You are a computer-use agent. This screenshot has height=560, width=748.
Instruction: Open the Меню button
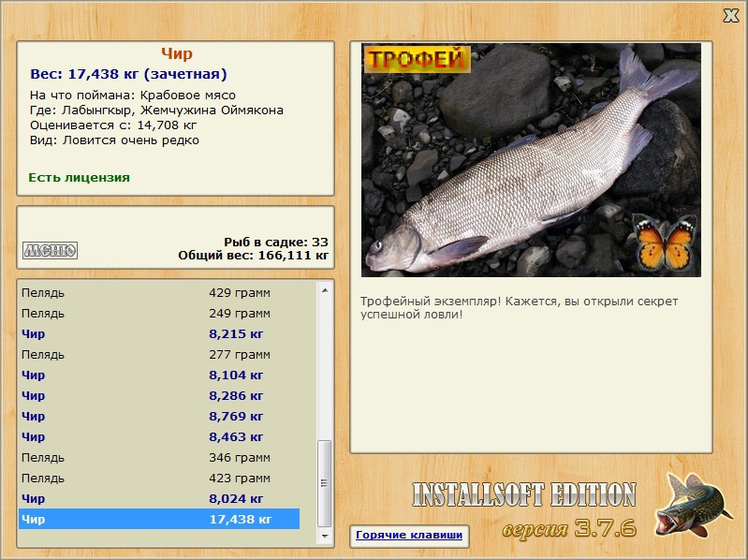(x=51, y=250)
